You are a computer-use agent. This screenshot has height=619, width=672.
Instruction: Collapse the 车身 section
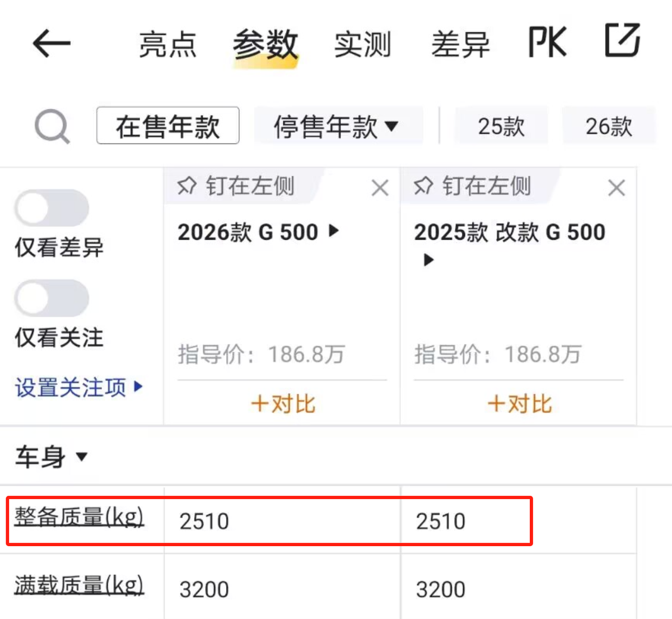coord(52,457)
